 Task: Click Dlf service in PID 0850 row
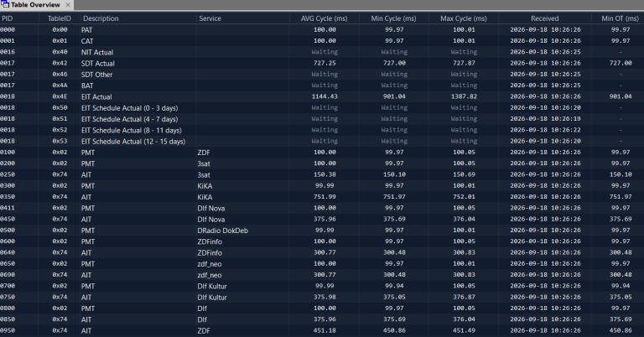coord(202,319)
